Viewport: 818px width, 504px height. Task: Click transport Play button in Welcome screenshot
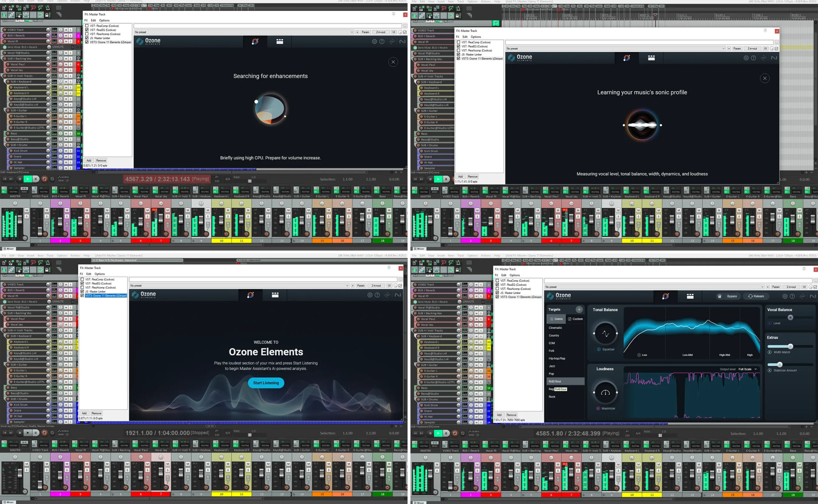(x=28, y=433)
